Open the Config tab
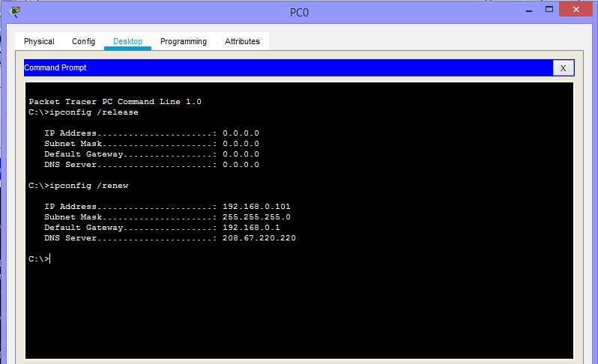The image size is (598, 364). tap(83, 42)
